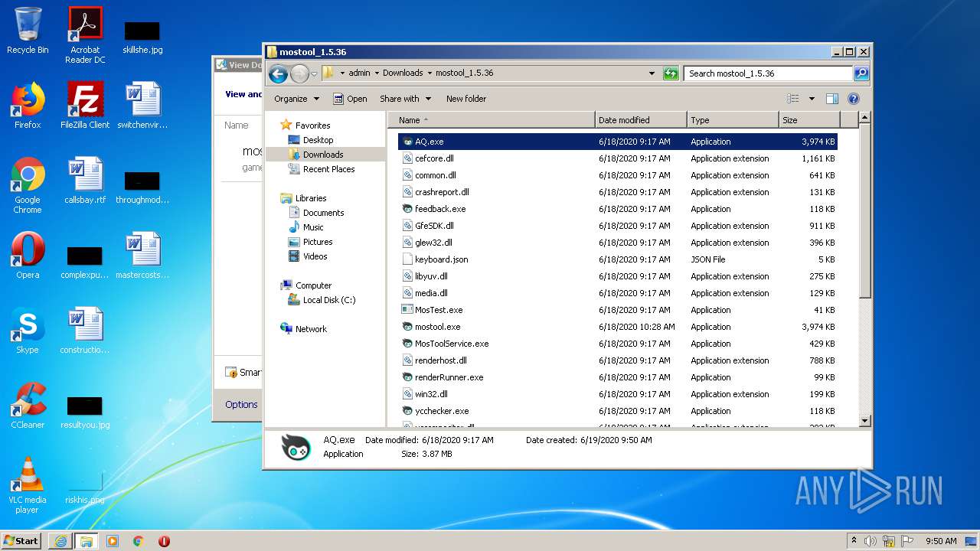
Task: Click the Search mostool_1.5.36 input field
Action: click(767, 73)
